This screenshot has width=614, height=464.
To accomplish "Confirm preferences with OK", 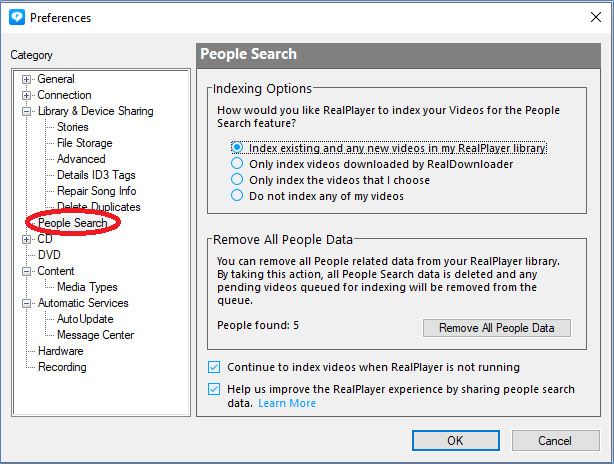I will tap(456, 441).
